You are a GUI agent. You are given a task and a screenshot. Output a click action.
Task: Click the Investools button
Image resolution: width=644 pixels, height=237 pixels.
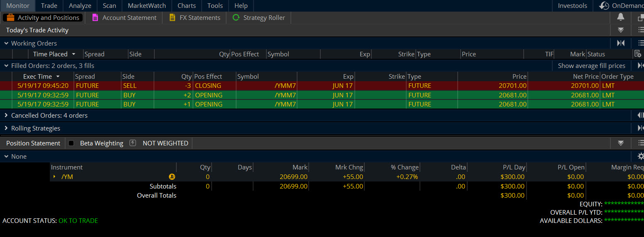(573, 5)
